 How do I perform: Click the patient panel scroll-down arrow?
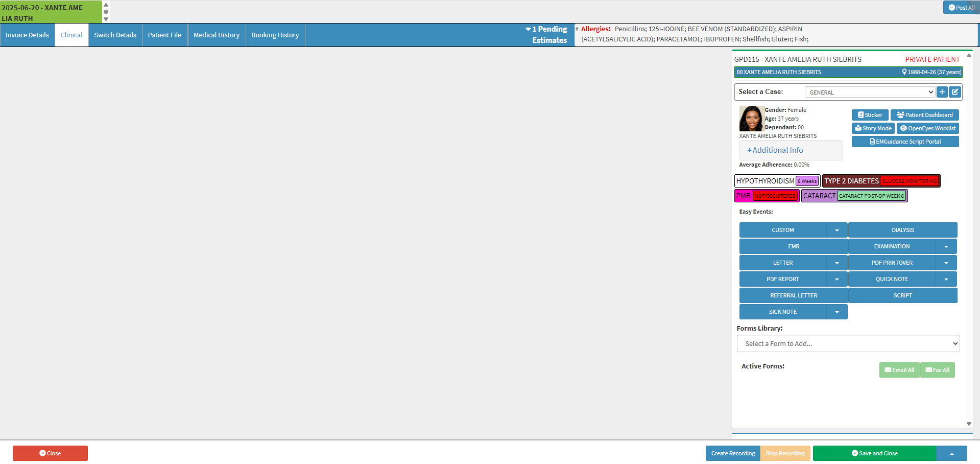pos(969,424)
